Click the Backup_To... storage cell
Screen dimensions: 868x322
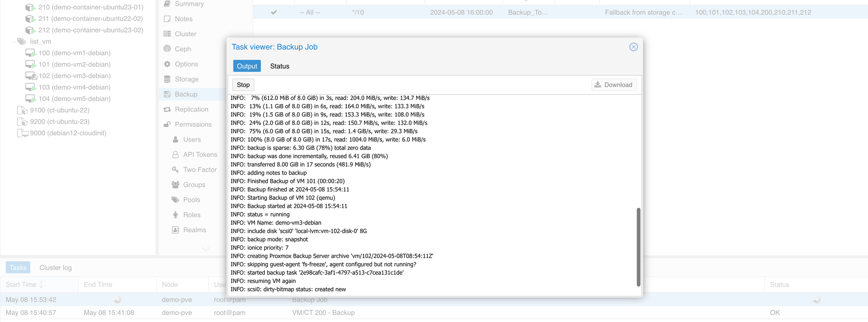pos(528,13)
